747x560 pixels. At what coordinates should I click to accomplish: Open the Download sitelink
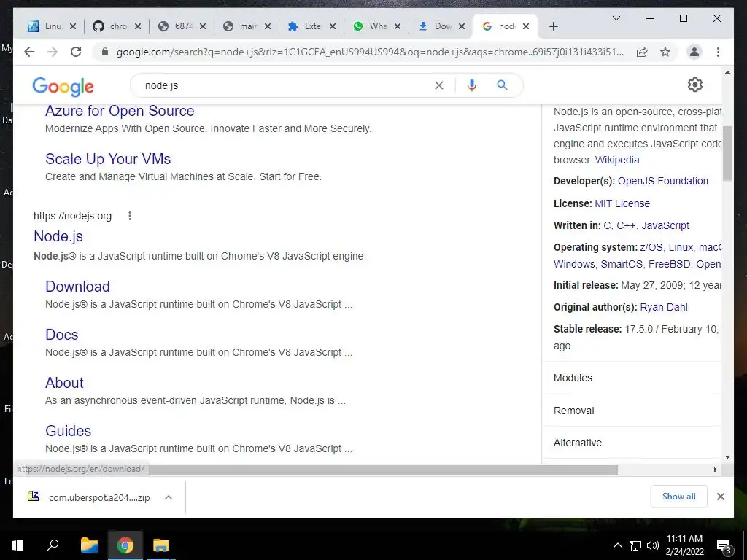click(x=77, y=287)
